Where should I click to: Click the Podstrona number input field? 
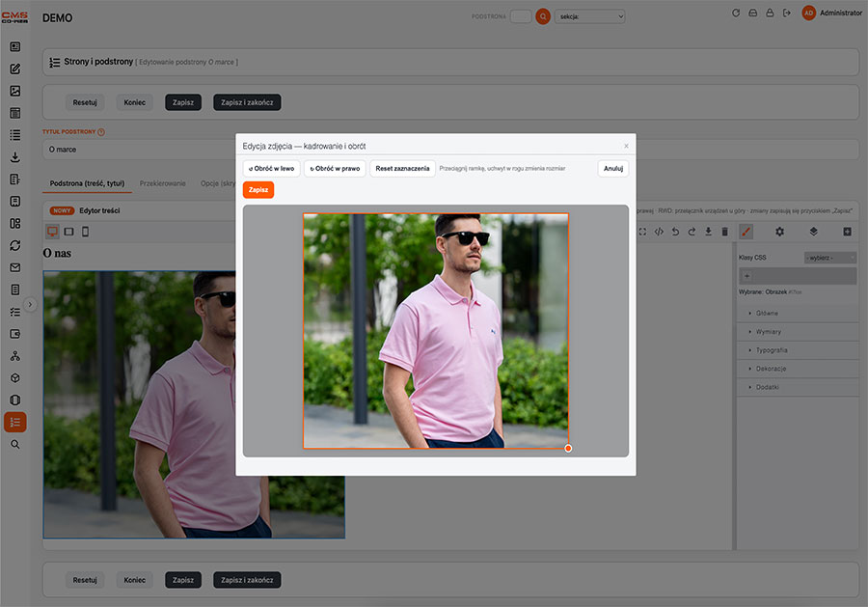tap(521, 16)
